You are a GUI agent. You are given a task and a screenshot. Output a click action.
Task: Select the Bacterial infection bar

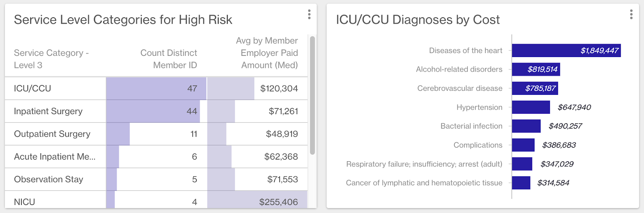pos(526,126)
